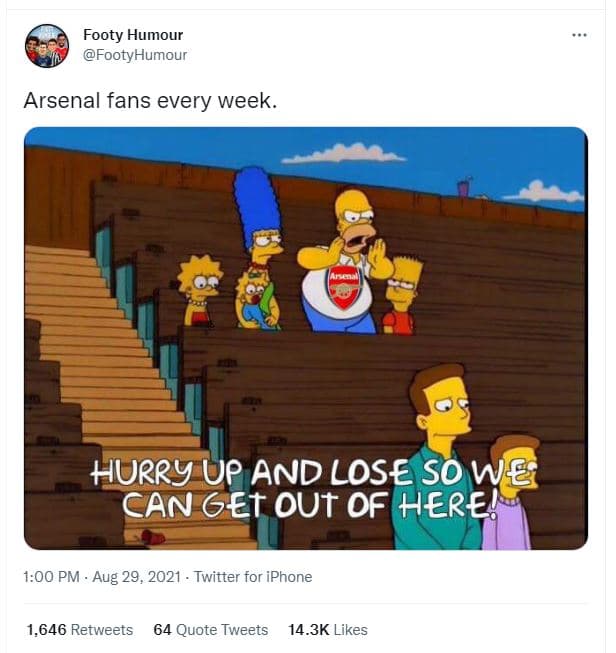View the 64 Quote Tweets list
The image size is (616, 653).
(x=210, y=629)
